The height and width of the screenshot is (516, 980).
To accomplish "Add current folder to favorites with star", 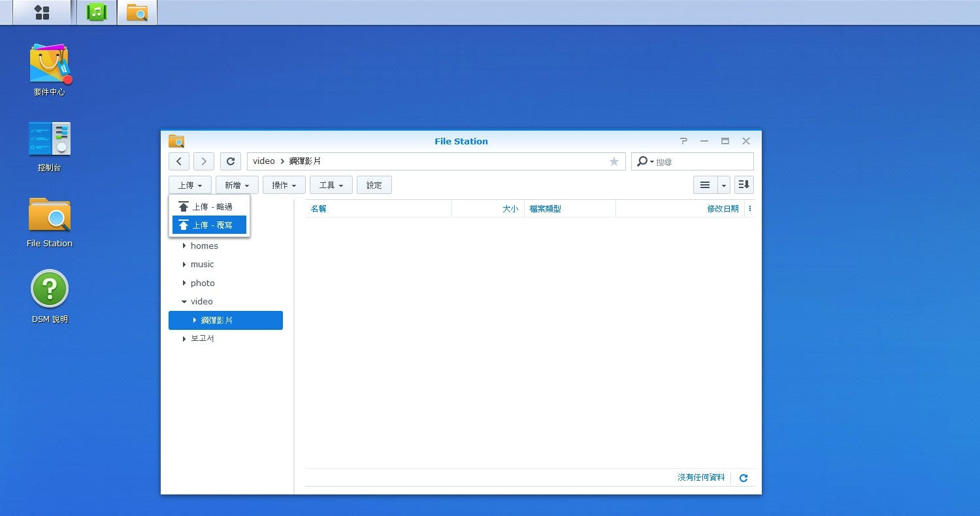I will 613,161.
